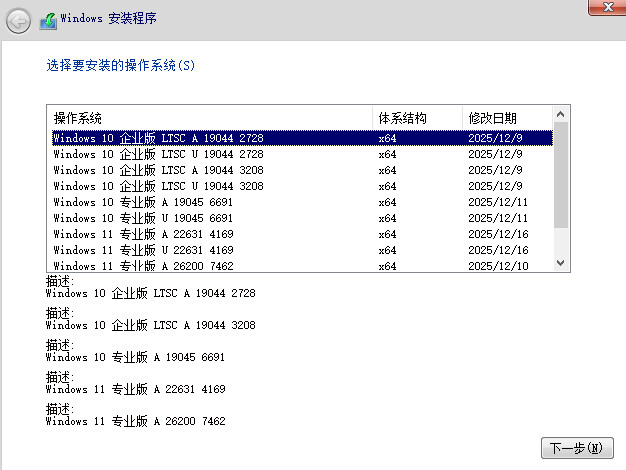Click the 体系结构 column header
The height and width of the screenshot is (470, 626).
tap(417, 118)
